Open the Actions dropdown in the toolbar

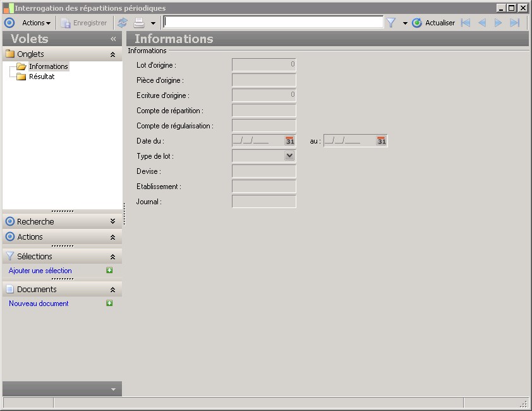[36, 23]
